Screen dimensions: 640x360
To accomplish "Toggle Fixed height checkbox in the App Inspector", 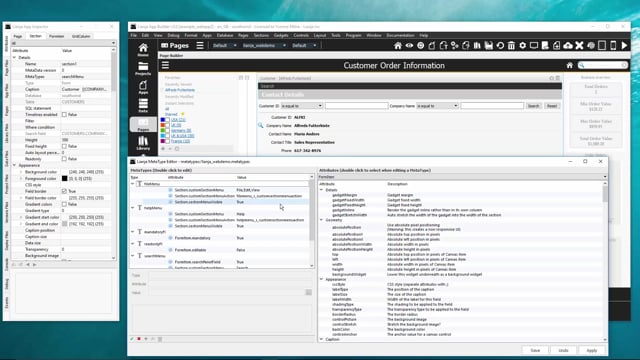I will pyautogui.click(x=64, y=146).
